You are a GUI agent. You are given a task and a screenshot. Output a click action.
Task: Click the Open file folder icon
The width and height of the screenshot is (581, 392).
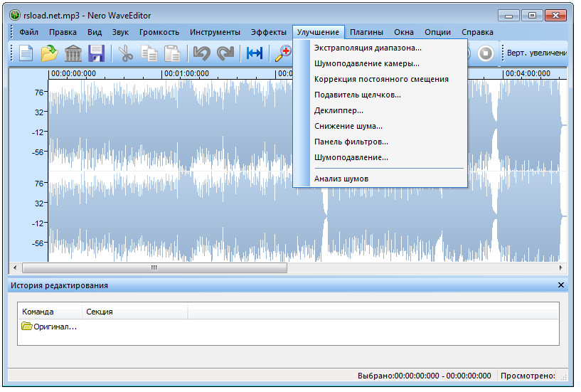click(x=49, y=53)
